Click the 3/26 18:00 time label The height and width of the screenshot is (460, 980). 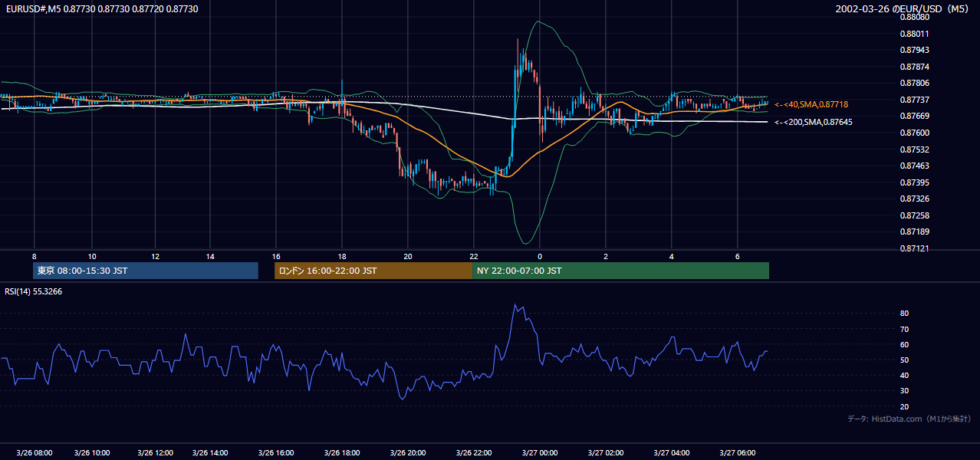(342, 452)
